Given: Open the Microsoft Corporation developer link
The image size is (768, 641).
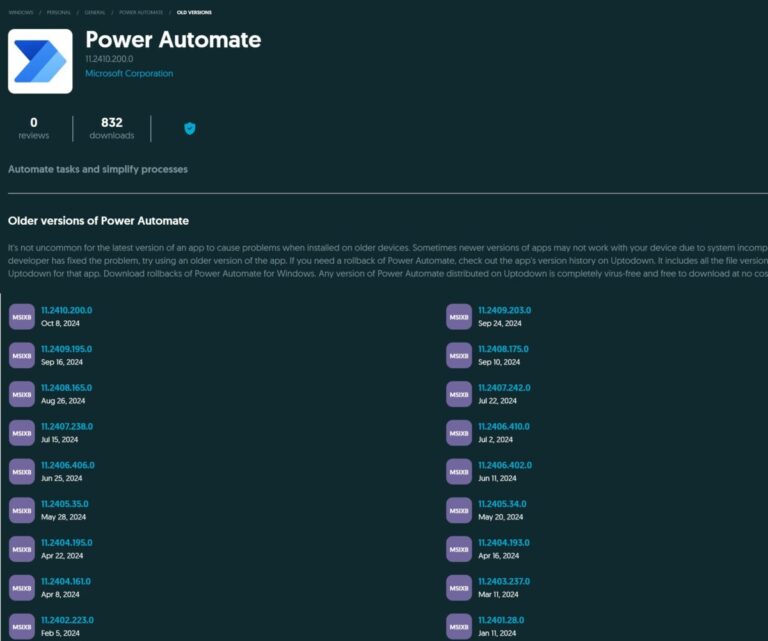Looking at the screenshot, I should [129, 74].
